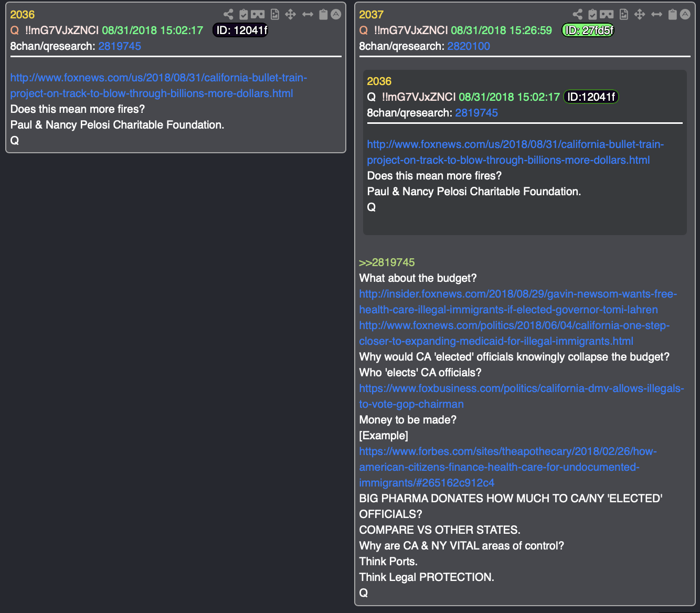Click "COMPARE VS OTHER STATES." line
700x613 pixels.
(x=440, y=530)
